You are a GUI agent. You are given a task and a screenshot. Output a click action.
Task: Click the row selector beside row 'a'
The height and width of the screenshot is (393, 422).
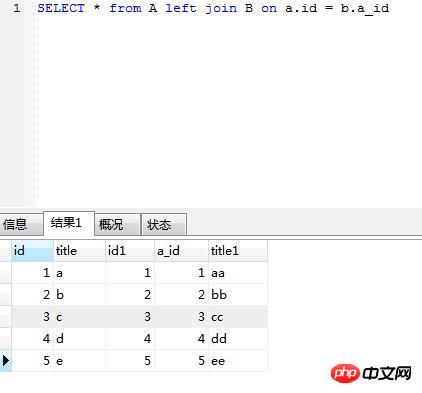click(6, 273)
